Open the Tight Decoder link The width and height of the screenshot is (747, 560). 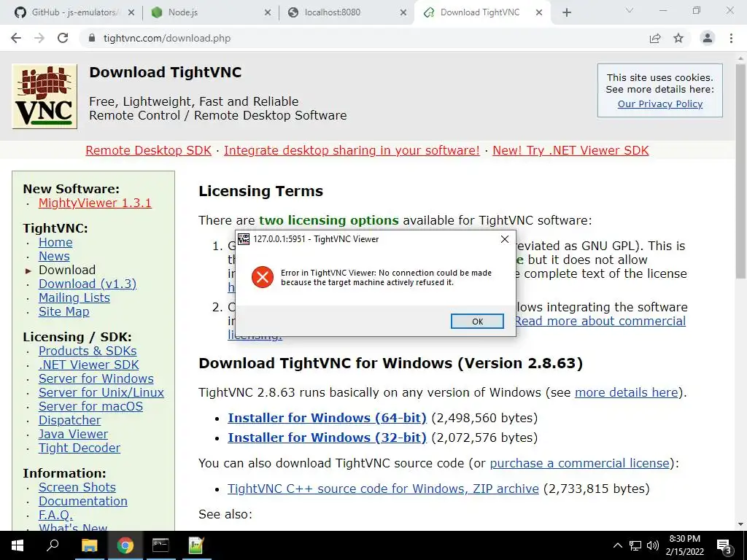point(79,448)
